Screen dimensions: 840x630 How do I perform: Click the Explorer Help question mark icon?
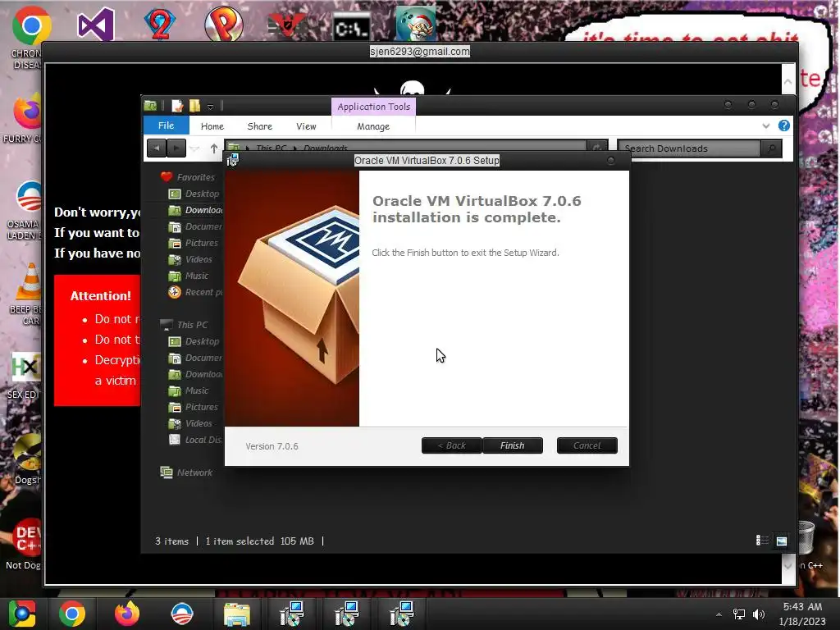(x=783, y=126)
